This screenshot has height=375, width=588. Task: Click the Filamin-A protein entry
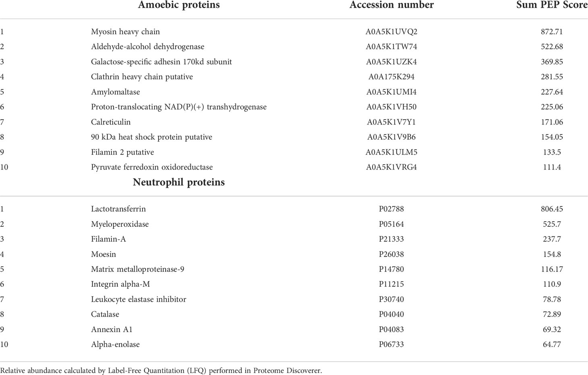[x=108, y=239]
